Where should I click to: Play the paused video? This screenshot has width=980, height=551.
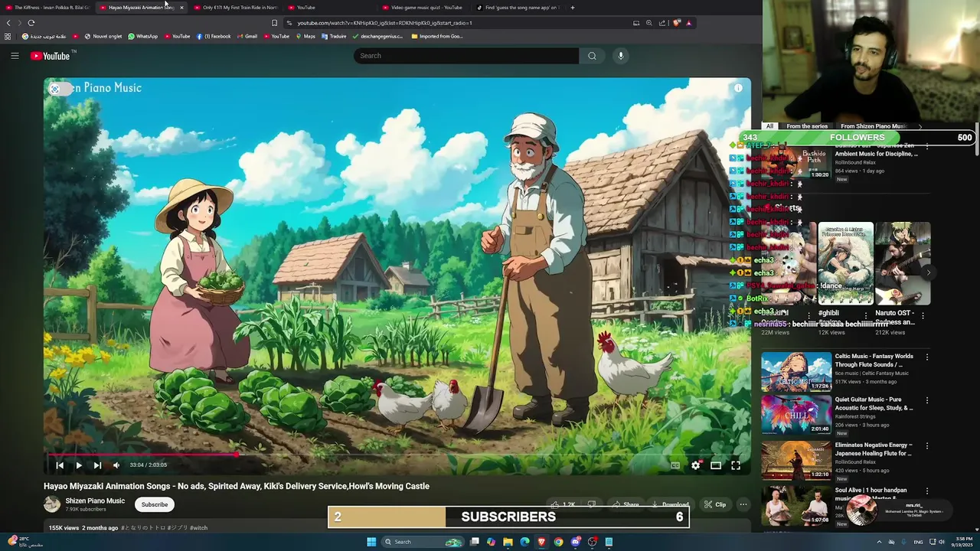[x=78, y=465]
